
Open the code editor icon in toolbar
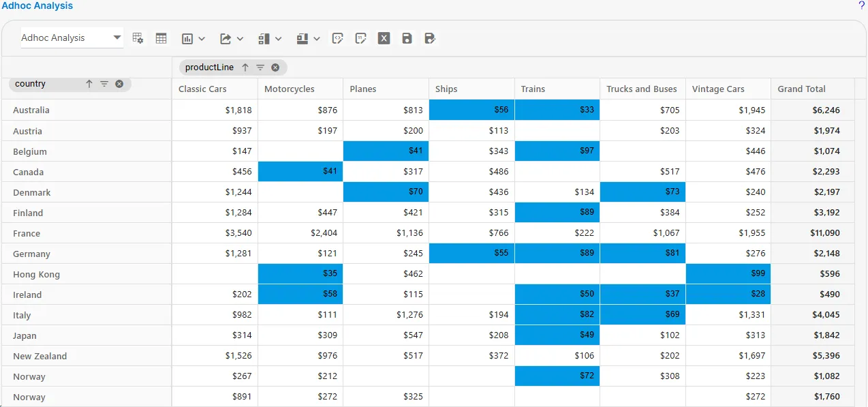click(337, 39)
